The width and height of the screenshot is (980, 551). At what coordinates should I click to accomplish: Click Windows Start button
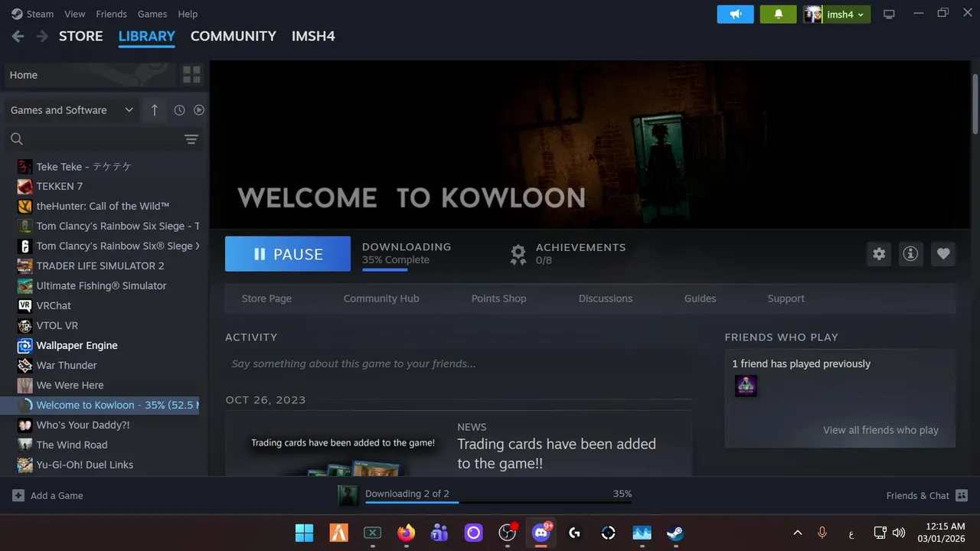click(304, 533)
